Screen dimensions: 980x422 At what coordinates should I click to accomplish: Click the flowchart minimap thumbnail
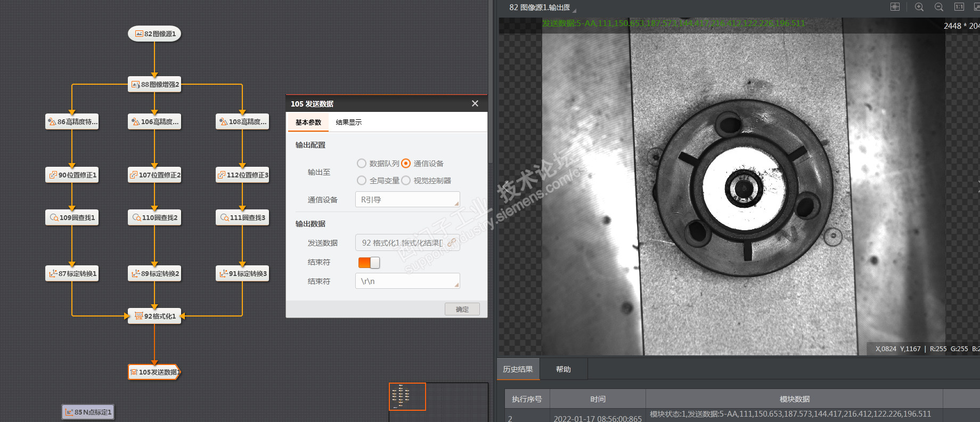click(407, 396)
